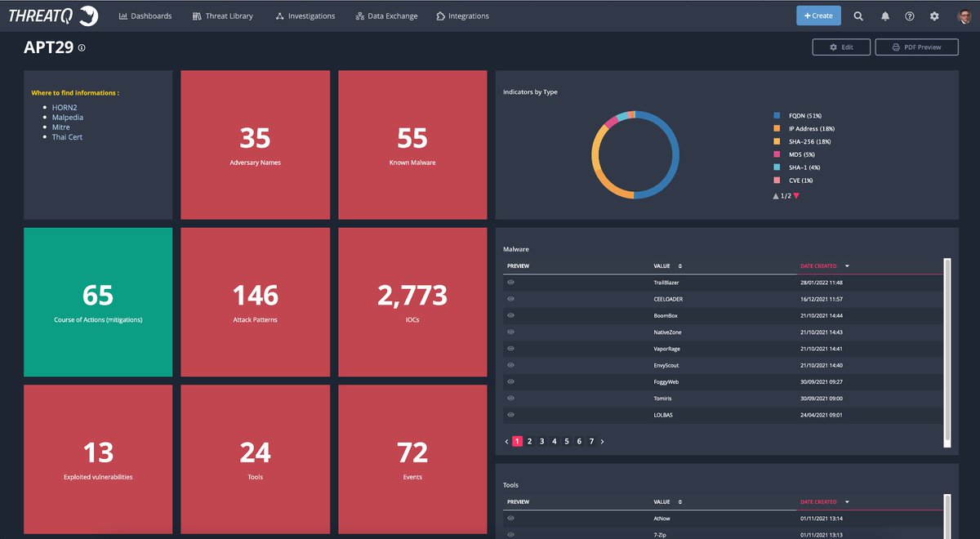Open the help question mark icon

pyautogui.click(x=910, y=16)
